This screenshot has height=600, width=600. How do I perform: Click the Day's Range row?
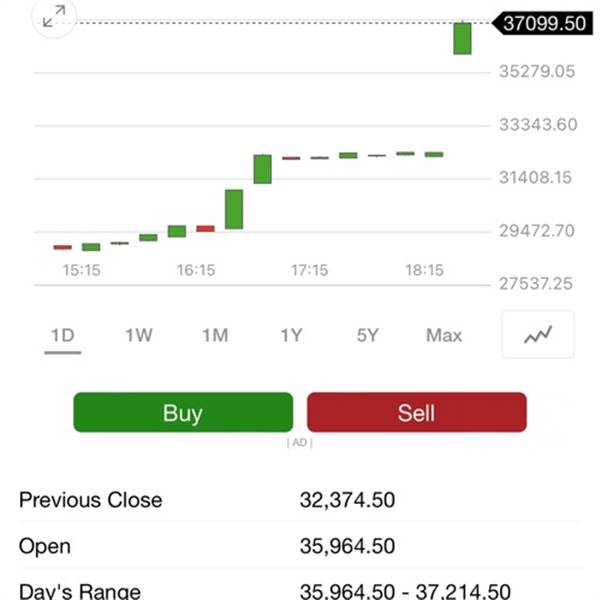pos(298,589)
